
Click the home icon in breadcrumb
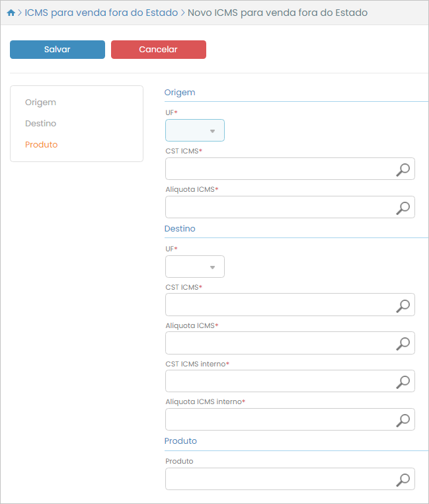click(x=11, y=13)
